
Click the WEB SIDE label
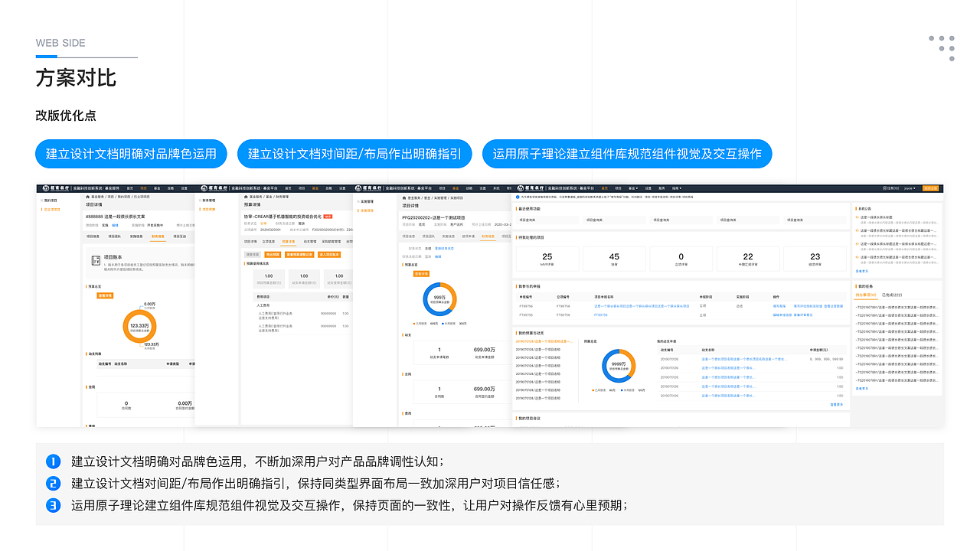[x=60, y=43]
